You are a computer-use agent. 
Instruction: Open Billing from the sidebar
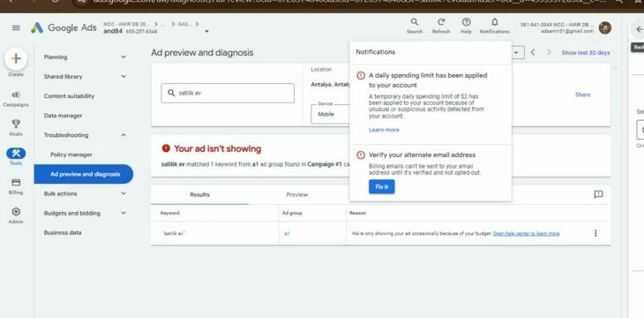click(16, 186)
